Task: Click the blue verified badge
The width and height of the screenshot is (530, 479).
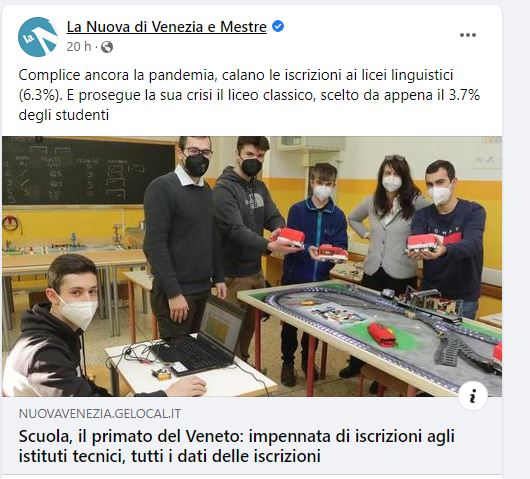Action: [278, 26]
